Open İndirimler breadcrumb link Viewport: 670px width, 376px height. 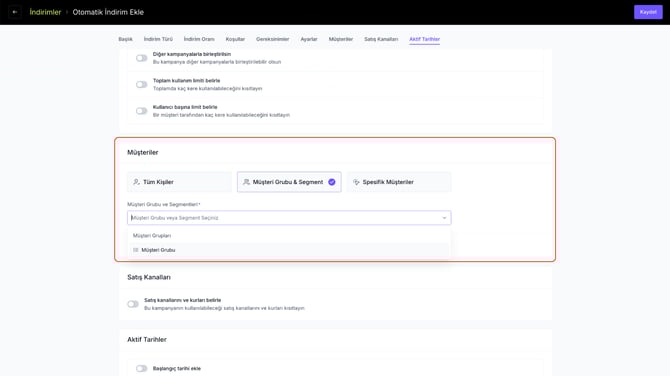(x=45, y=12)
